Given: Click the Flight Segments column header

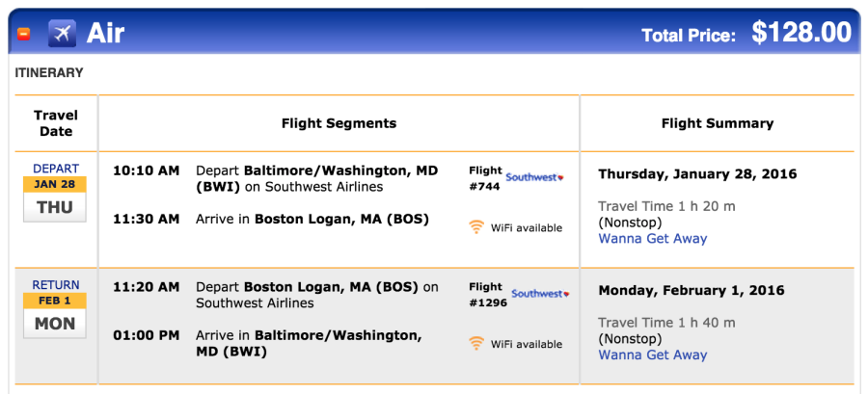Looking at the screenshot, I should point(339,123).
